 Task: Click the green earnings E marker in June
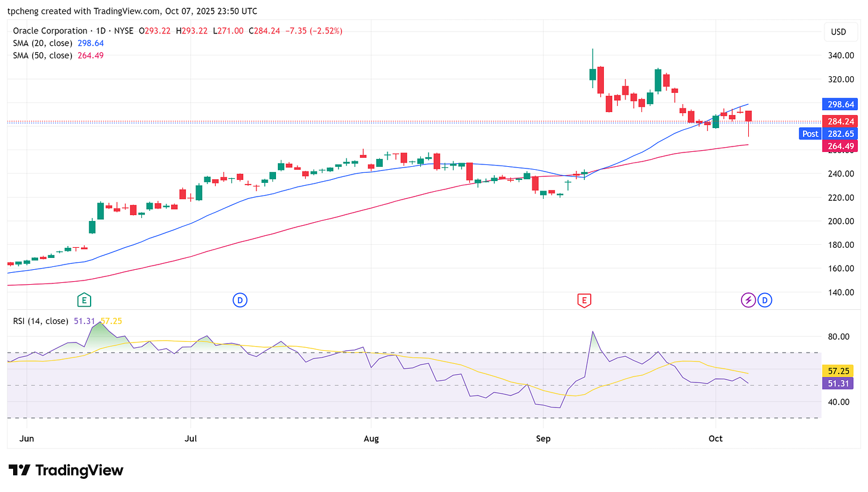85,300
